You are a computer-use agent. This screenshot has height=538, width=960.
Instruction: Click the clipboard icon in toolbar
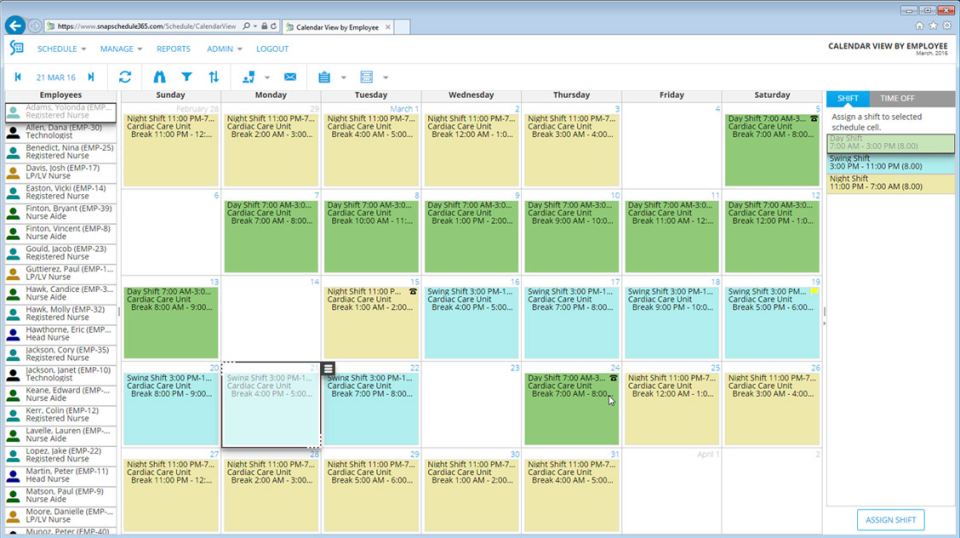[324, 77]
